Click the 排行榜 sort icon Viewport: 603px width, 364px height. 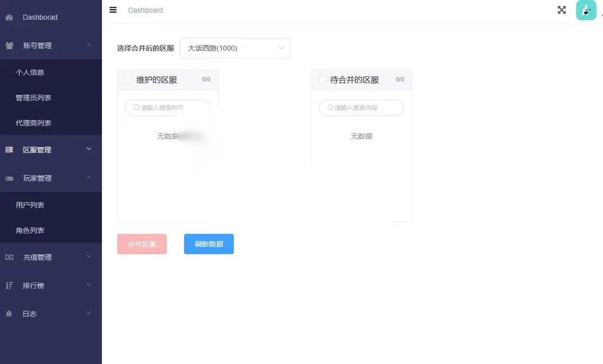click(9, 285)
